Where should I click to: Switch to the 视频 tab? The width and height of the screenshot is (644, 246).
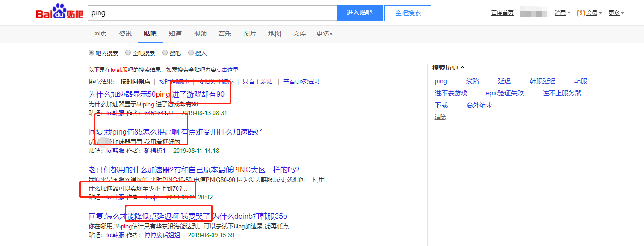(x=200, y=34)
